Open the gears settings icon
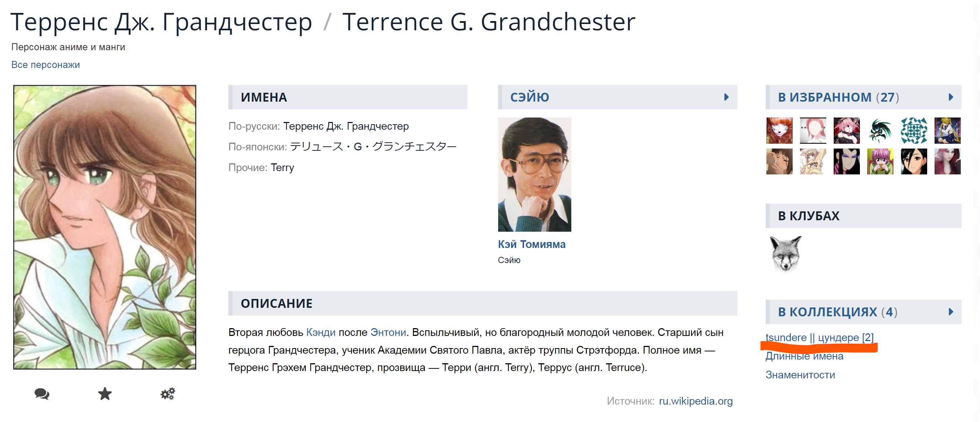The image size is (980, 422). click(168, 394)
